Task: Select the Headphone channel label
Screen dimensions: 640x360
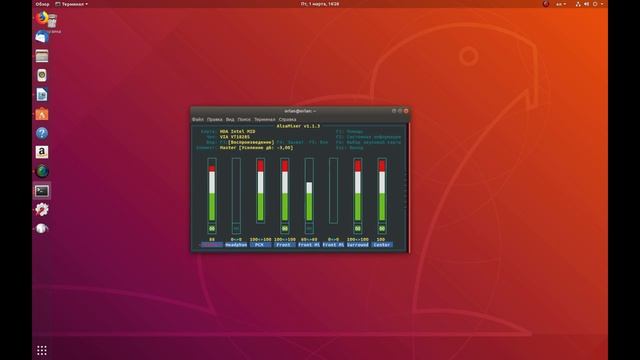Action: point(236,244)
